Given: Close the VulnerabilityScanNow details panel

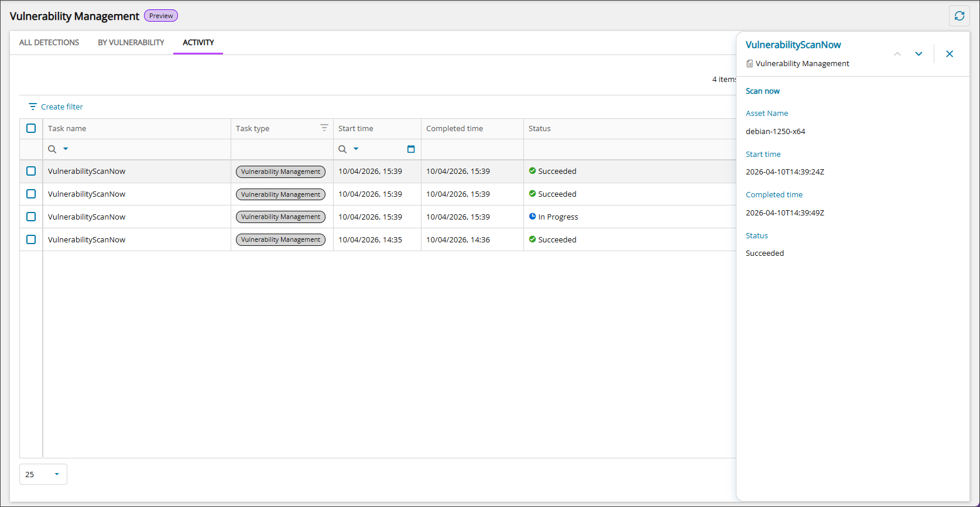Looking at the screenshot, I should [950, 54].
